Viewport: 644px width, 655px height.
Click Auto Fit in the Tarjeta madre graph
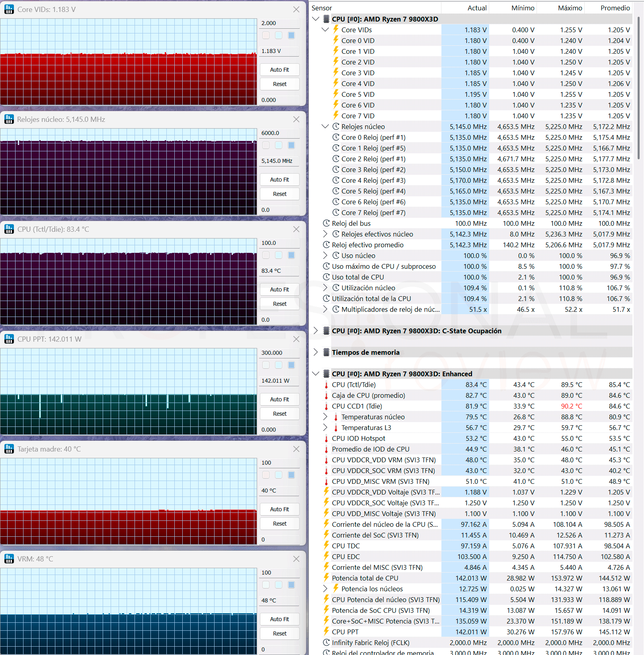pyautogui.click(x=279, y=509)
